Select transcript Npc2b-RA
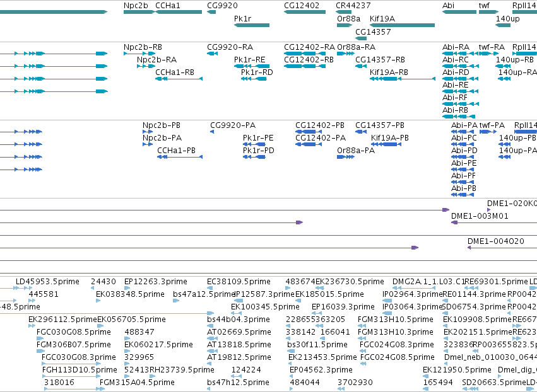Screen dimensions: 537x392 tap(157, 60)
